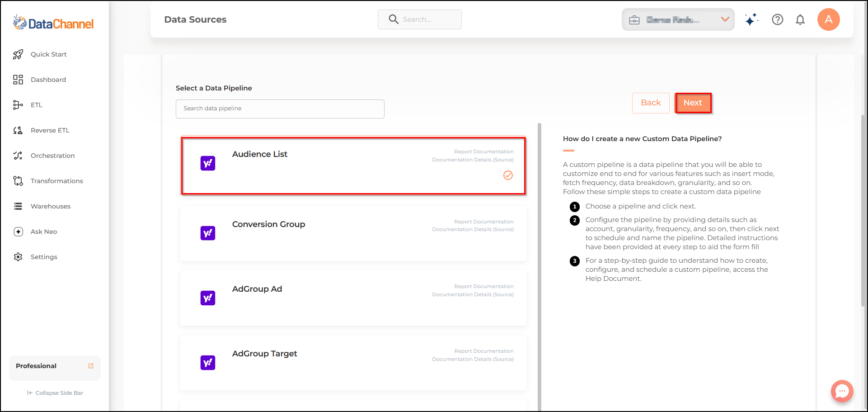Click the ETL pipeline icon

coord(18,105)
